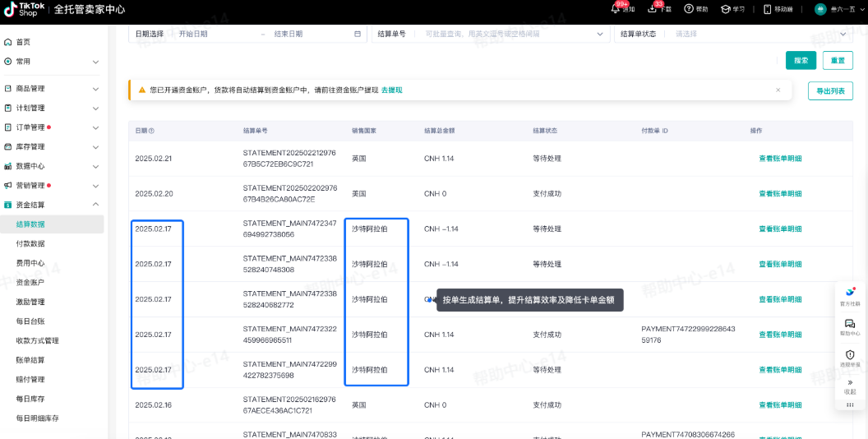Click the 营销管理 megaphone icon

click(x=7, y=186)
